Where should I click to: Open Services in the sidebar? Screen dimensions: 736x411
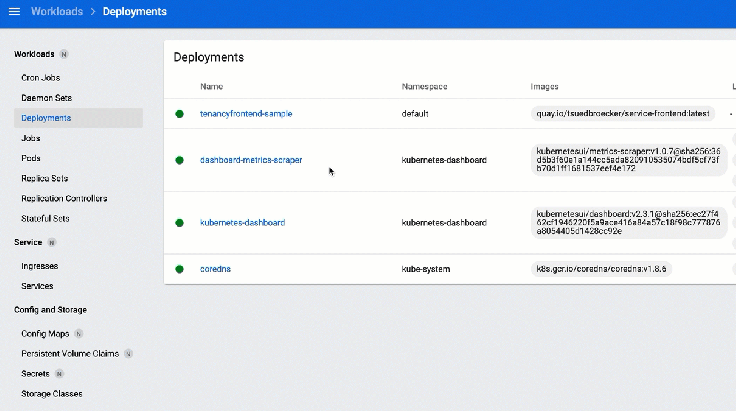coord(37,286)
